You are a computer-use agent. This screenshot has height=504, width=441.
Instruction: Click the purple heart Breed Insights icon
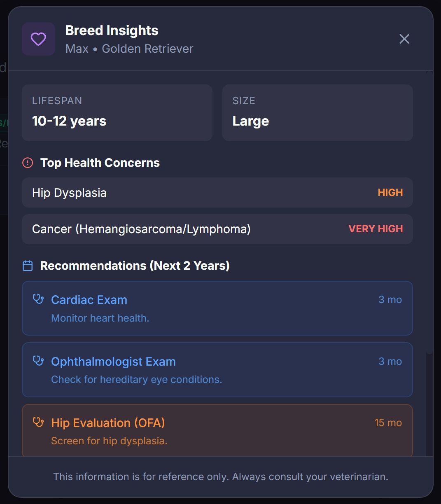click(x=38, y=39)
